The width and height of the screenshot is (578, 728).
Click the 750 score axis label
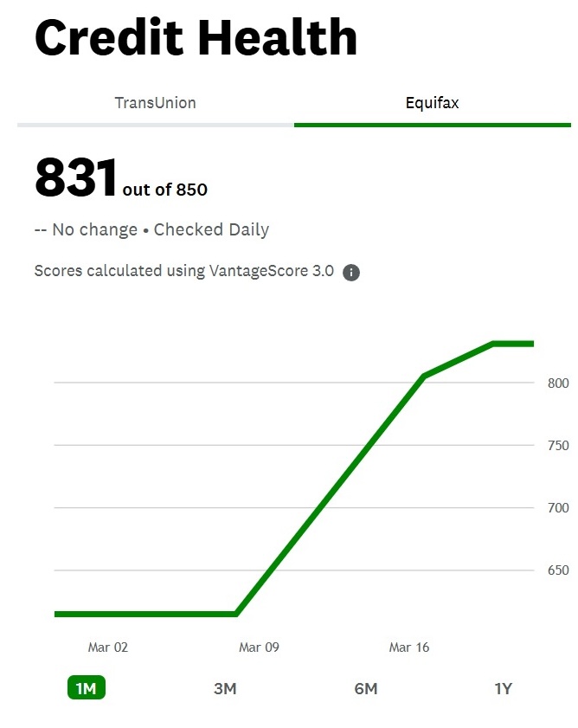(x=558, y=446)
